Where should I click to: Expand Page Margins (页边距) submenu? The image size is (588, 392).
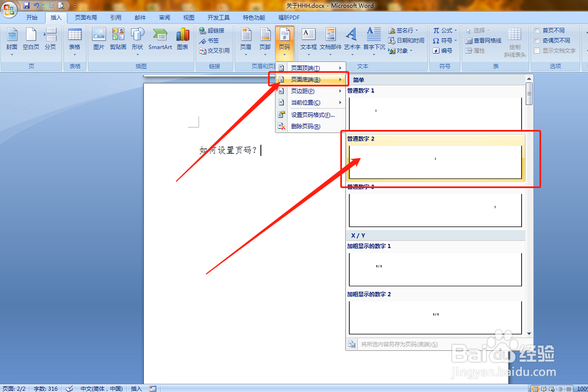click(310, 92)
